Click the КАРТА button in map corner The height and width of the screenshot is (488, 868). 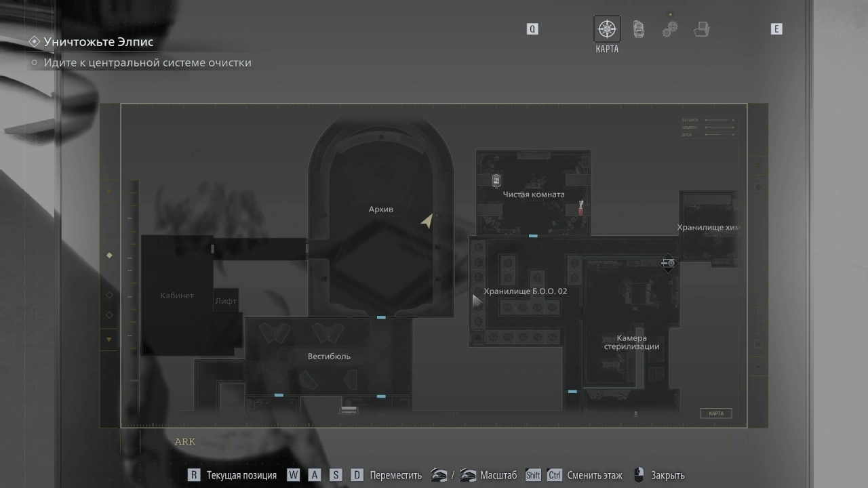(x=715, y=413)
